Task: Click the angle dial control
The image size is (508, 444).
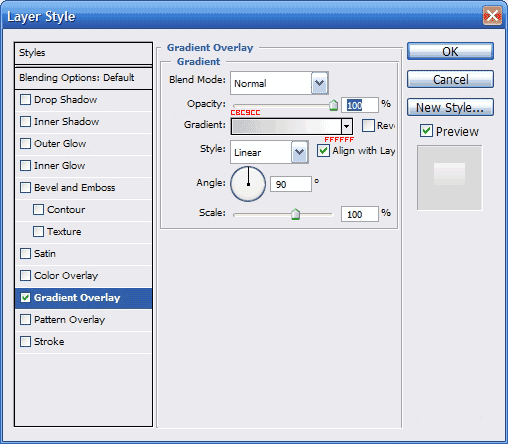Action: coord(248,184)
